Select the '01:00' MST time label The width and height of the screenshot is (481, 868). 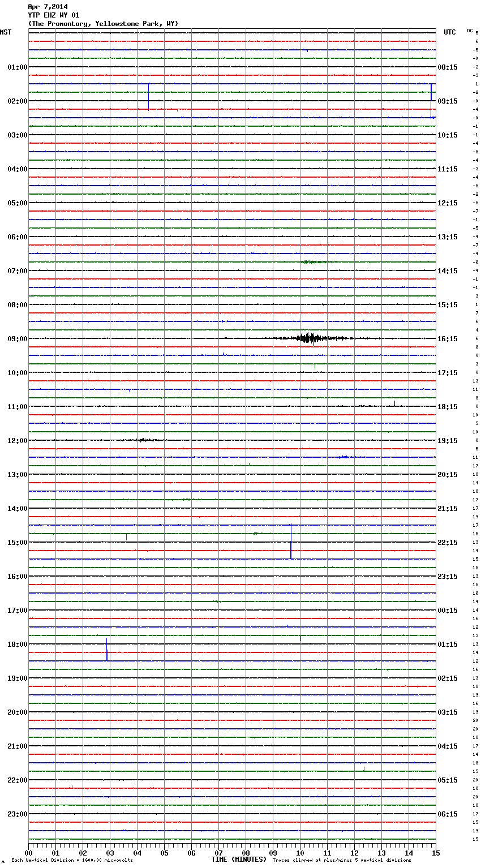[x=17, y=67]
